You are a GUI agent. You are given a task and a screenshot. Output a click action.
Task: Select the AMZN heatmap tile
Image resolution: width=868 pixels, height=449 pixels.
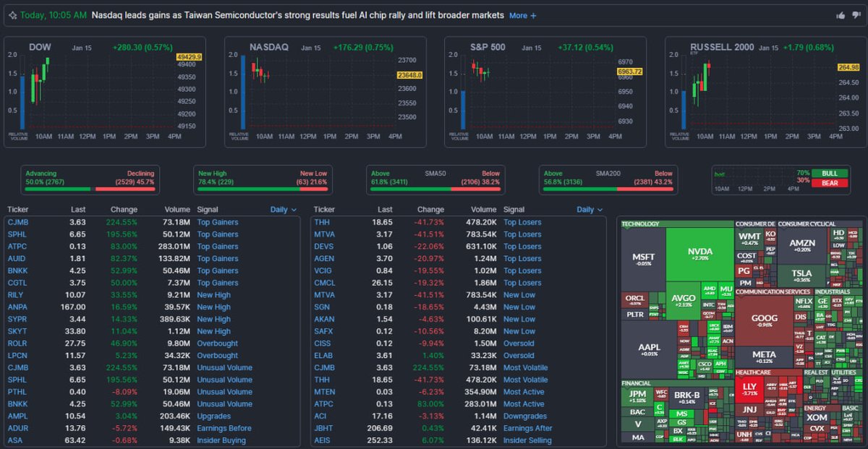coord(802,246)
